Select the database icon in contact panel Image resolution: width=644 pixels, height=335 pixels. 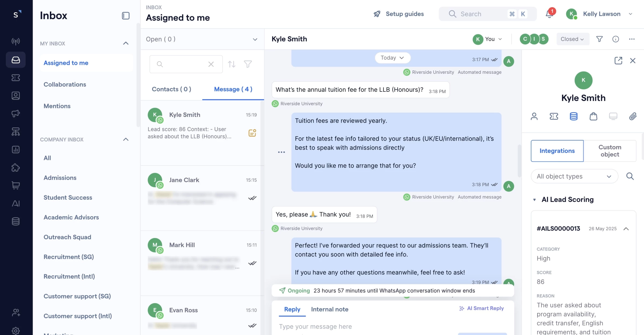click(x=573, y=116)
